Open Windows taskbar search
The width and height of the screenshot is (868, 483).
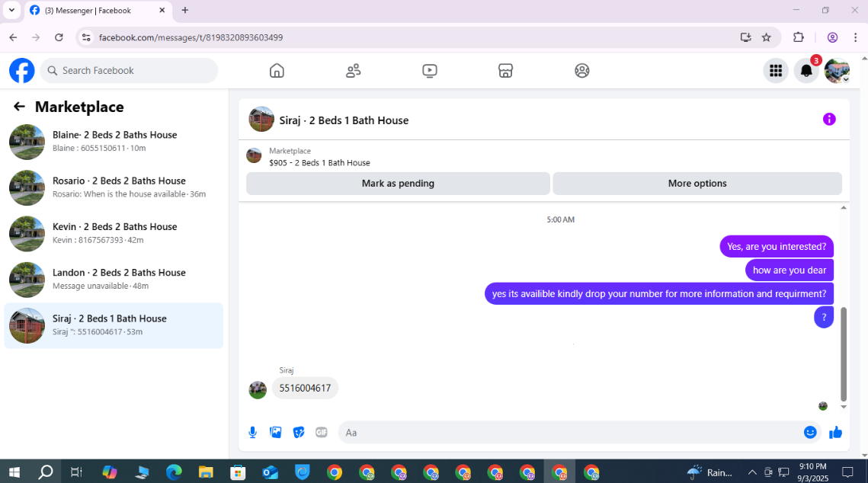pyautogui.click(x=46, y=472)
